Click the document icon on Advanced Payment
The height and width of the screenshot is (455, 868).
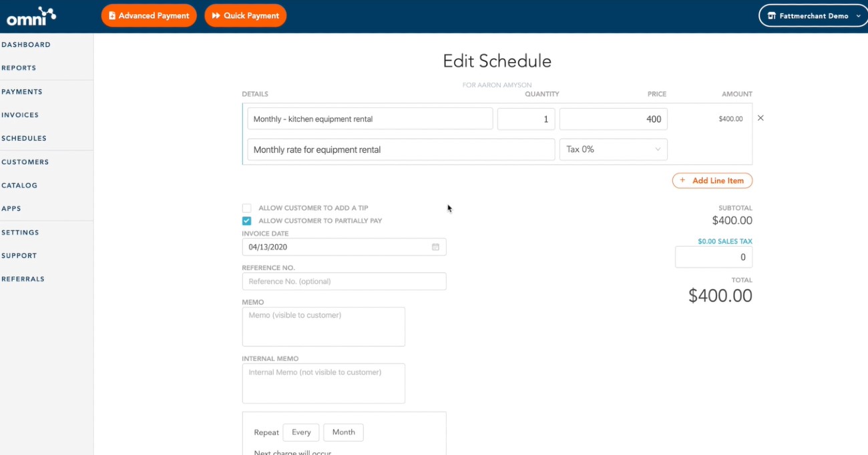click(112, 15)
